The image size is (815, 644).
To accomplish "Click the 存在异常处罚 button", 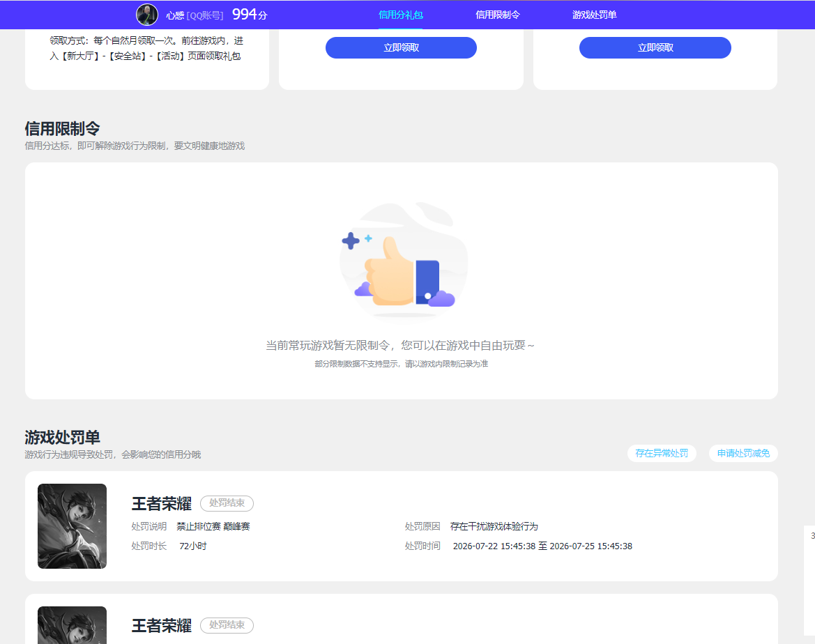I will point(662,453).
